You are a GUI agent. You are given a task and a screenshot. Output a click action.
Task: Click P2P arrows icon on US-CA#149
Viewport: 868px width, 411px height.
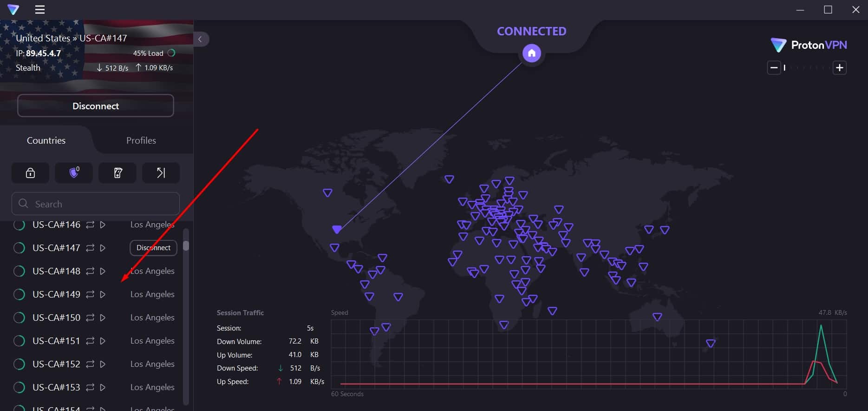coord(90,294)
